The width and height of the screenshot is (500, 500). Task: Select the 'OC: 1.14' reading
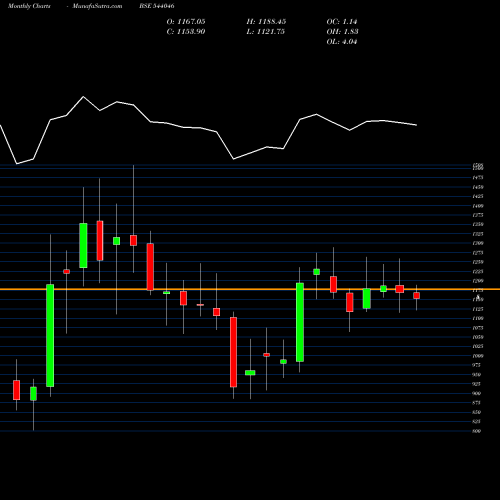342,22
